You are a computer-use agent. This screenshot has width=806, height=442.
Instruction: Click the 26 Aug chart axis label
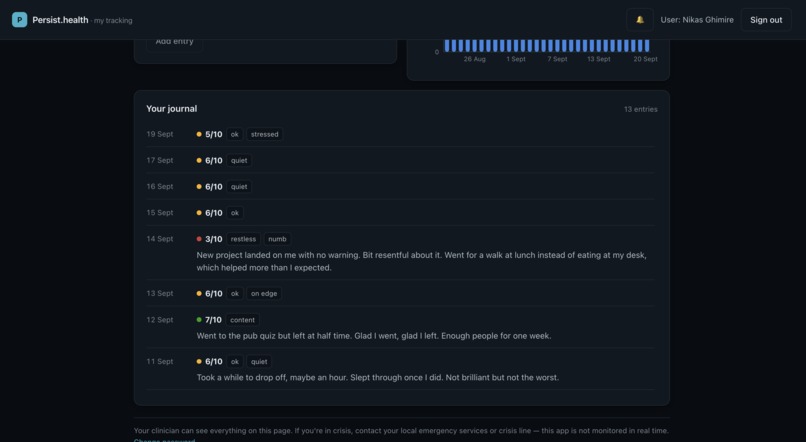tap(474, 59)
